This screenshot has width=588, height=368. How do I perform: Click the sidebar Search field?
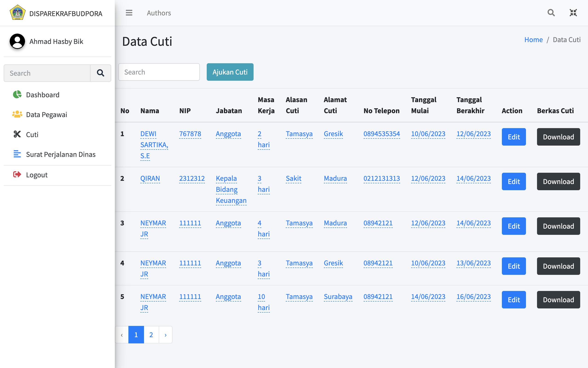coord(47,73)
